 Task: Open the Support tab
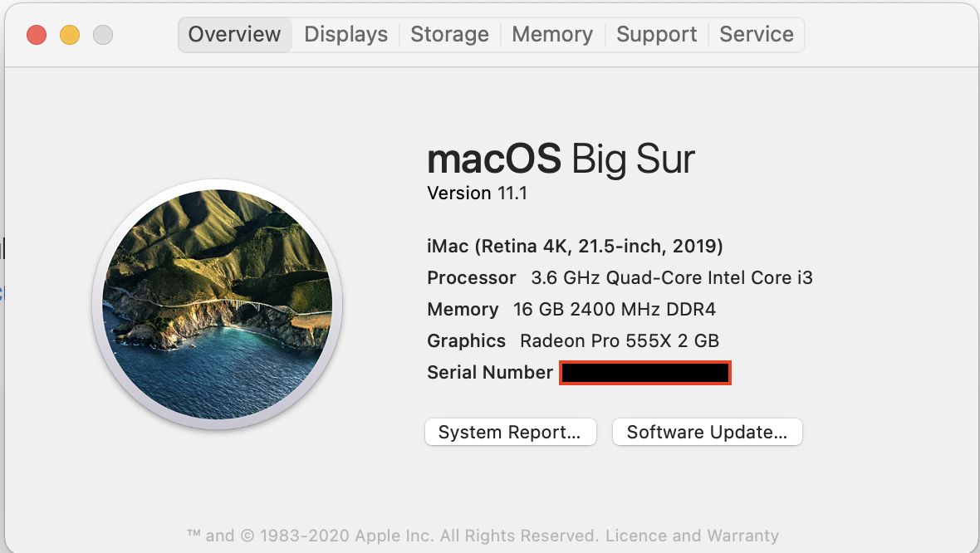coord(657,34)
